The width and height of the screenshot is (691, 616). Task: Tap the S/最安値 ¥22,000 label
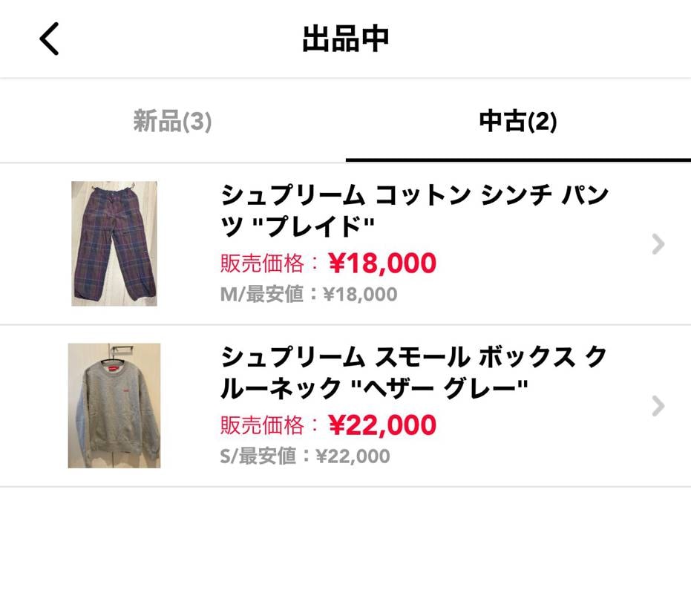click(x=306, y=455)
